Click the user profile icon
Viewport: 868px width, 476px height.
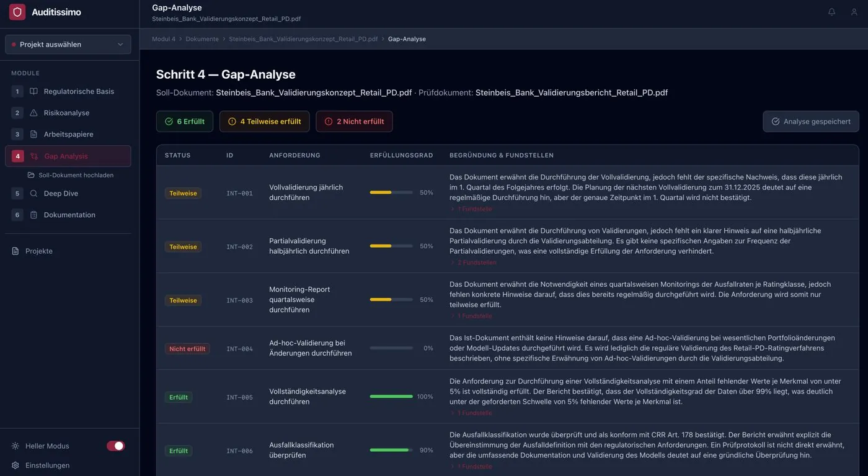click(x=854, y=12)
